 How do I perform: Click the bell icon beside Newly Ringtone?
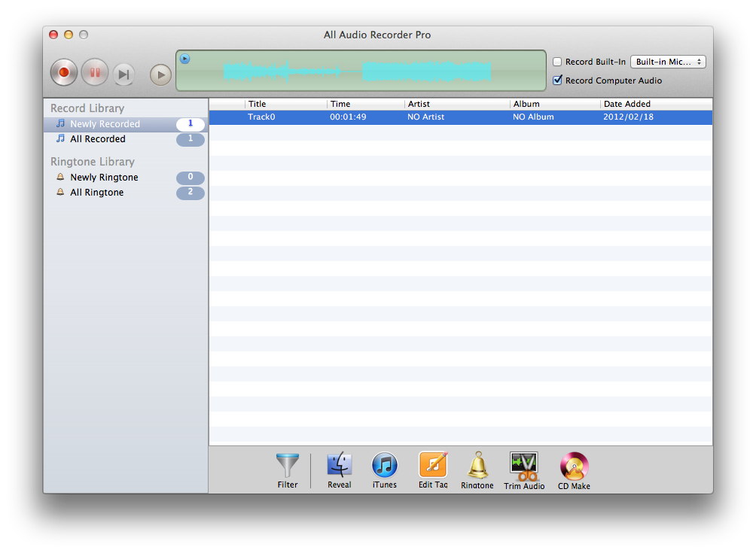coord(60,177)
